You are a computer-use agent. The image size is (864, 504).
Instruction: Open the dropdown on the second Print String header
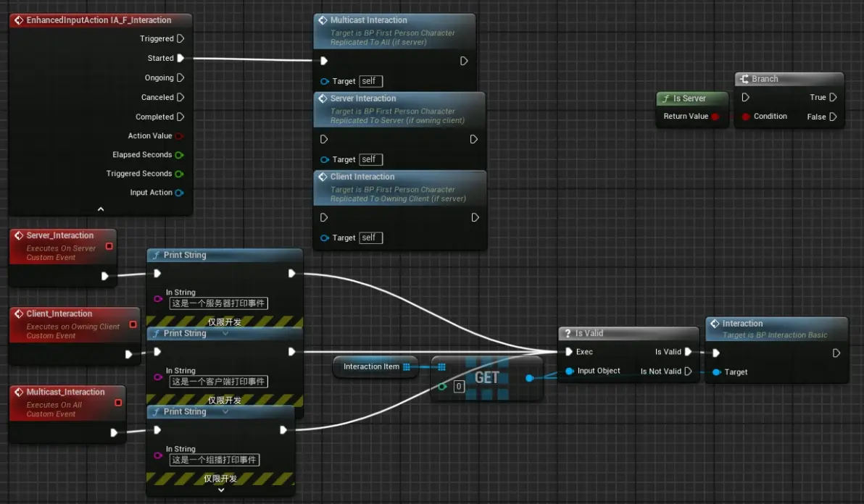tap(225, 333)
